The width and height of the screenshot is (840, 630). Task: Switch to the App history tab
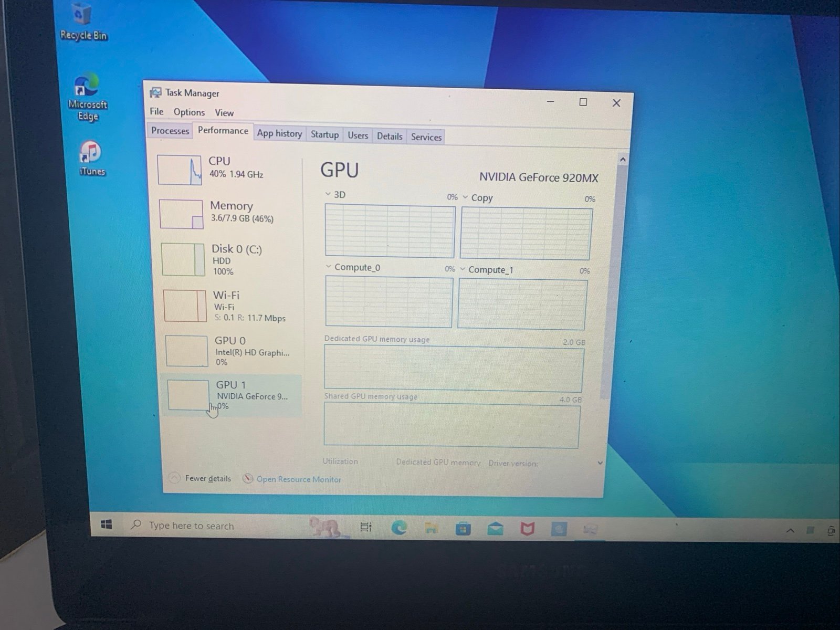(x=279, y=133)
